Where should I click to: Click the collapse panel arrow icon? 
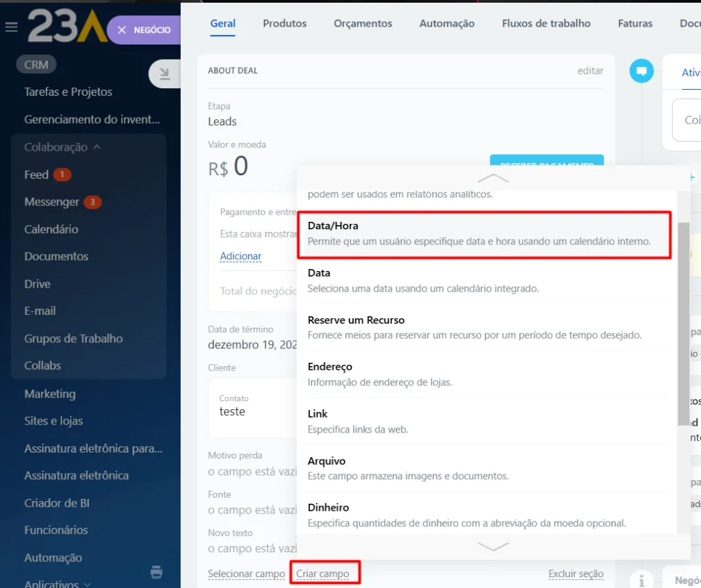(164, 74)
